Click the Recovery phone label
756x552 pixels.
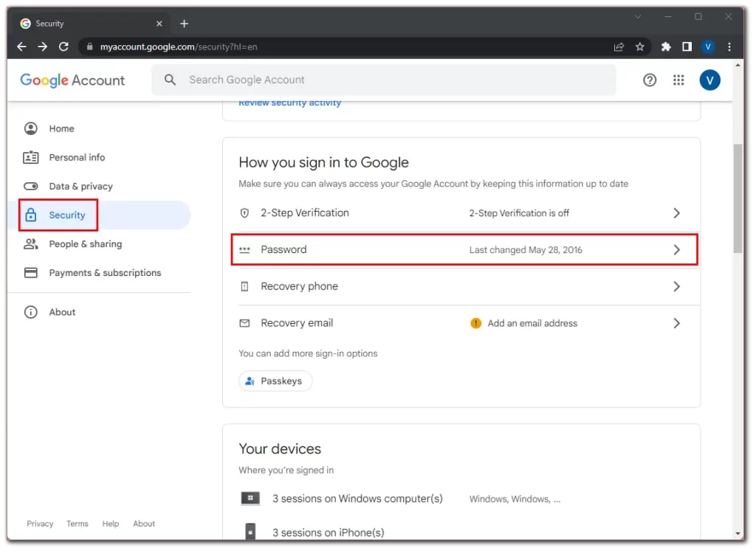pos(299,287)
